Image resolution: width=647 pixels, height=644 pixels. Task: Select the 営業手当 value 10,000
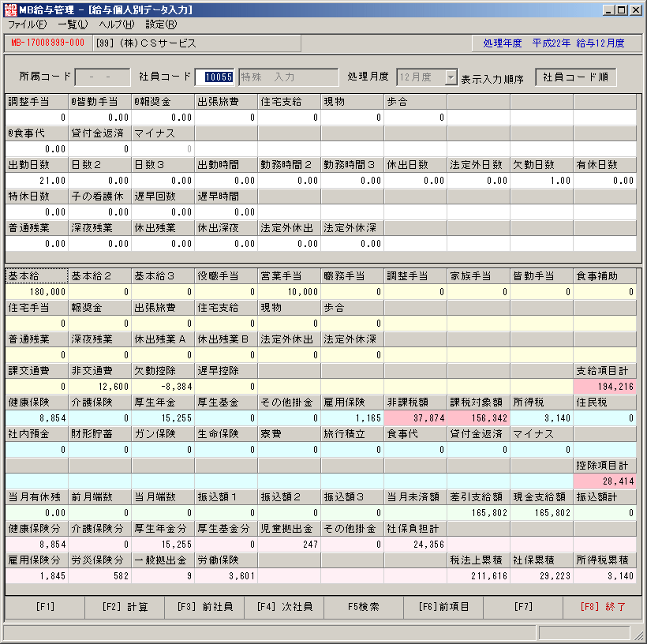coord(290,292)
